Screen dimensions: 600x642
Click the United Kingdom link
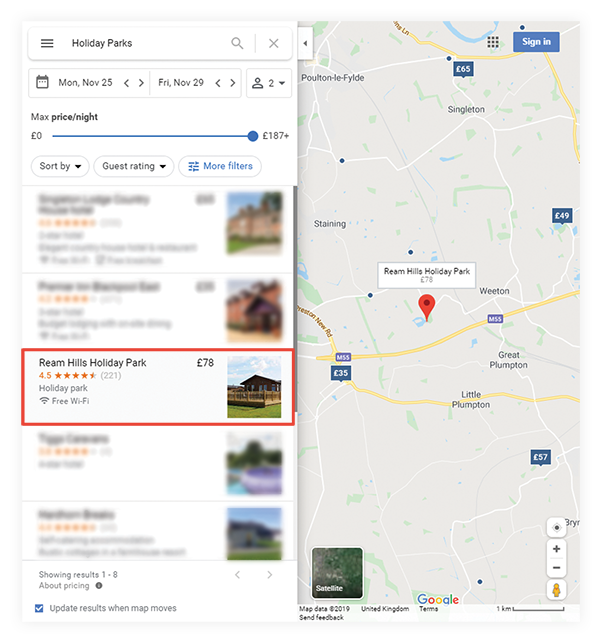click(385, 609)
